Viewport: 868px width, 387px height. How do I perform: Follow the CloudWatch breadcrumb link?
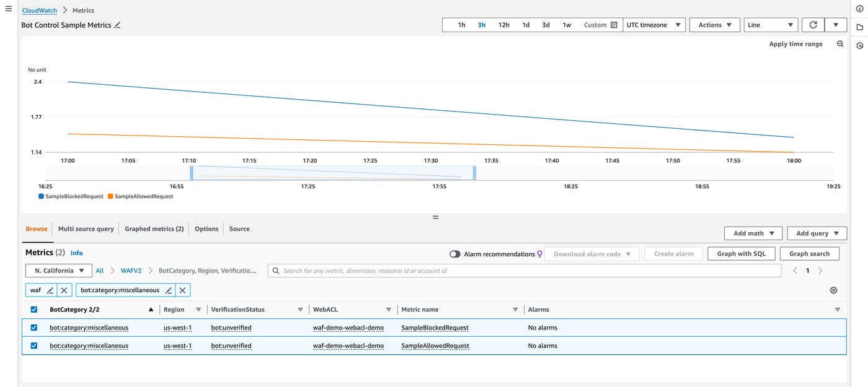click(x=39, y=10)
